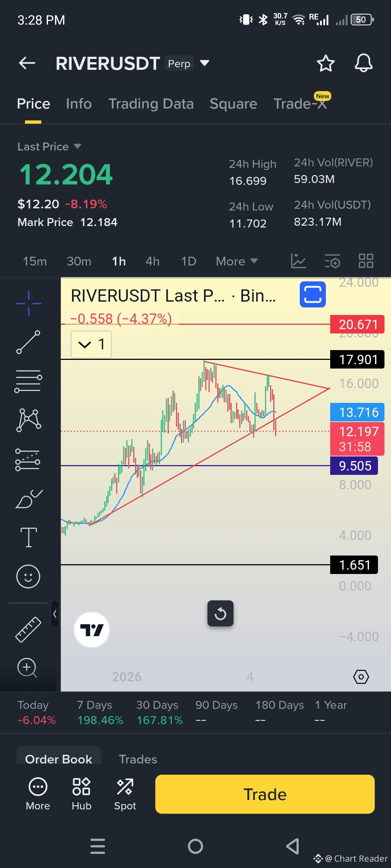Viewport: 391px width, 868px height.
Task: Toggle fullscreen with the blue chart button
Action: [313, 294]
